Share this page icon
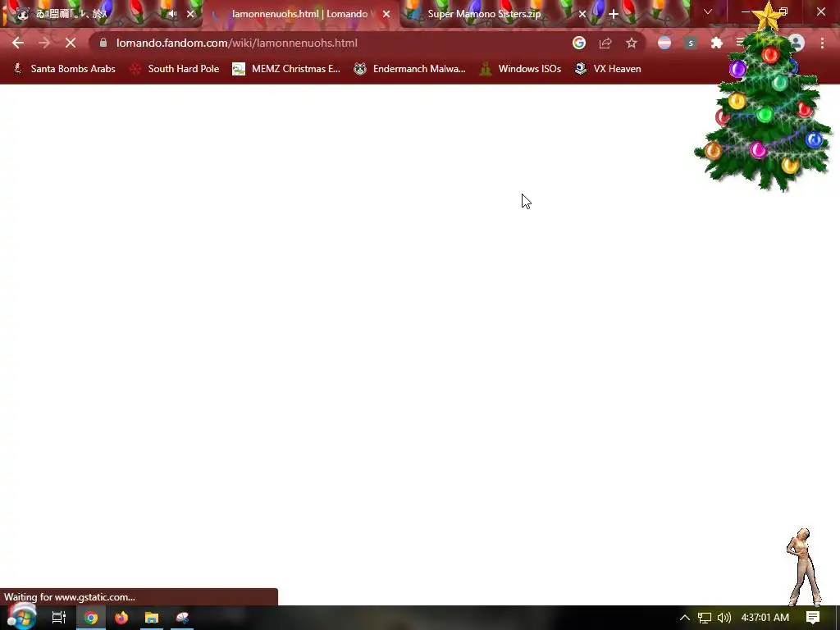The image size is (840, 630). click(x=605, y=43)
